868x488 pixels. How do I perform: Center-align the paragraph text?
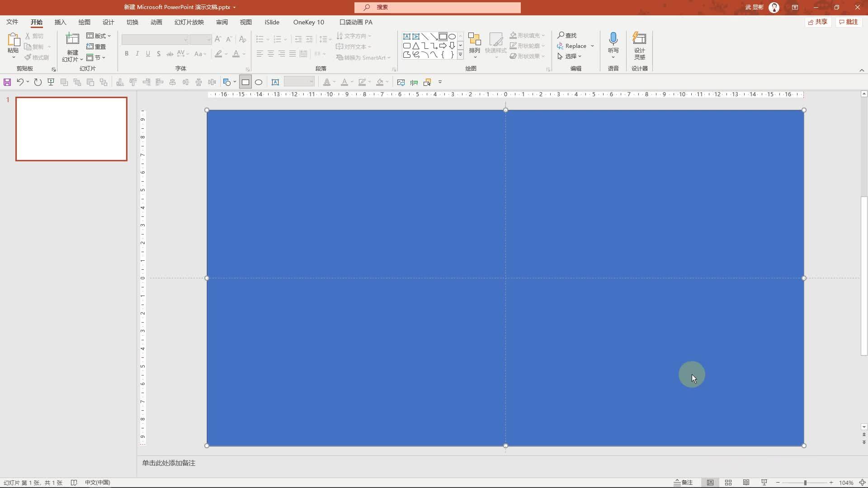coord(271,54)
